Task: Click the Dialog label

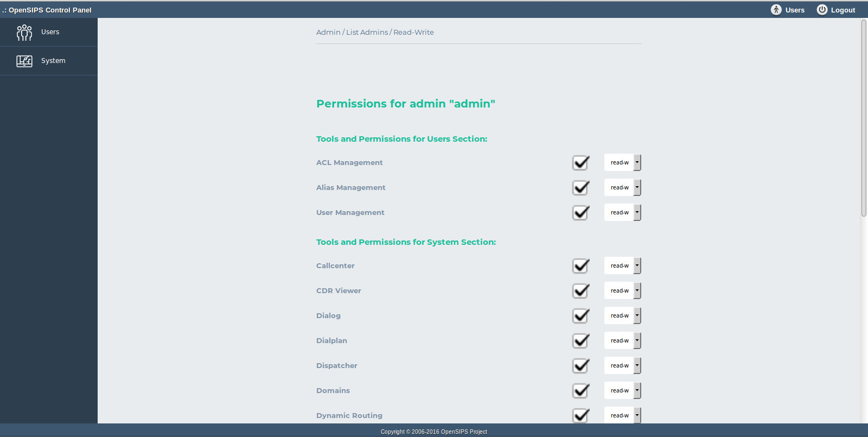Action: tap(328, 315)
